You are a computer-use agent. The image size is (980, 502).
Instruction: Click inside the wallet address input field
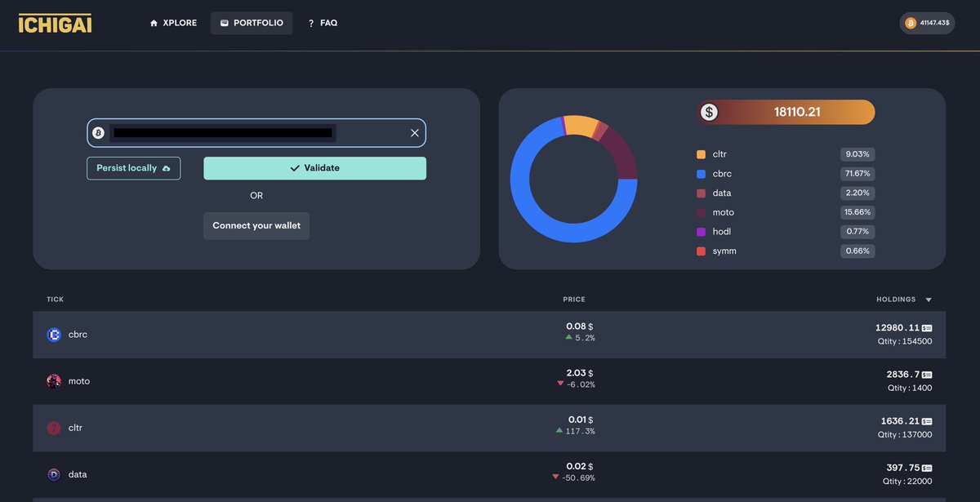pos(256,132)
